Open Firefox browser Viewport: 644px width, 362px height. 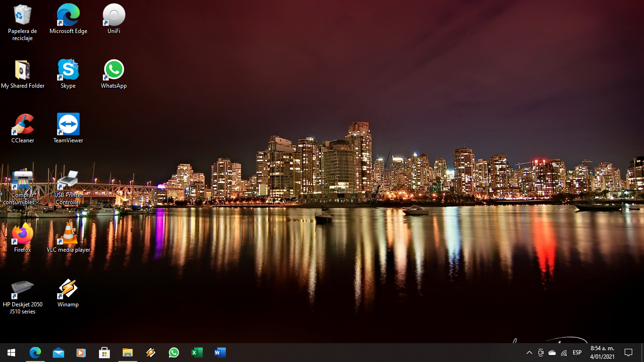pos(22,234)
